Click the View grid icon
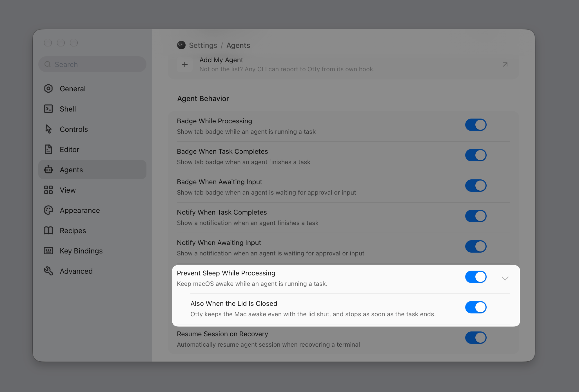This screenshot has height=392, width=579. (48, 190)
